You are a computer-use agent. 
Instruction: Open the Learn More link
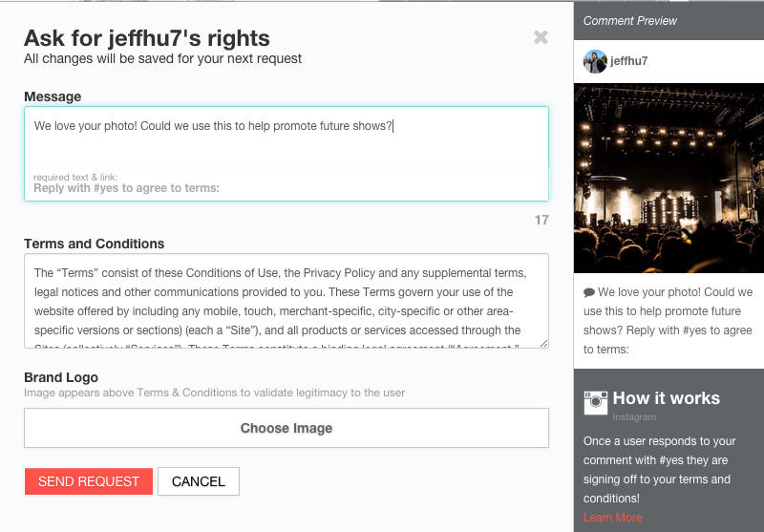pos(612,518)
